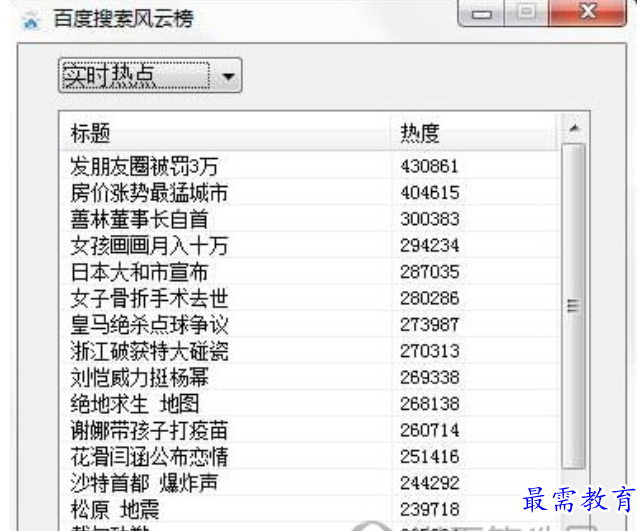Select row 日本大和市宣布
Viewport: 644px width, 531px height.
(309, 272)
